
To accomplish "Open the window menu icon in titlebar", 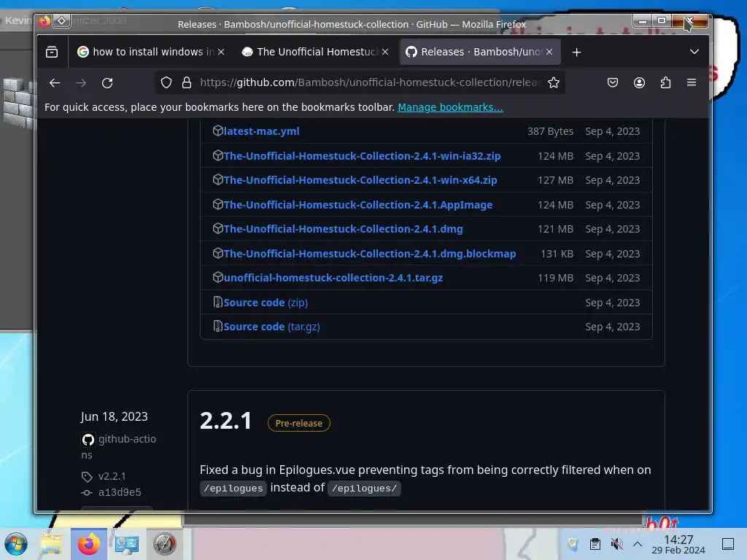I will [44, 21].
